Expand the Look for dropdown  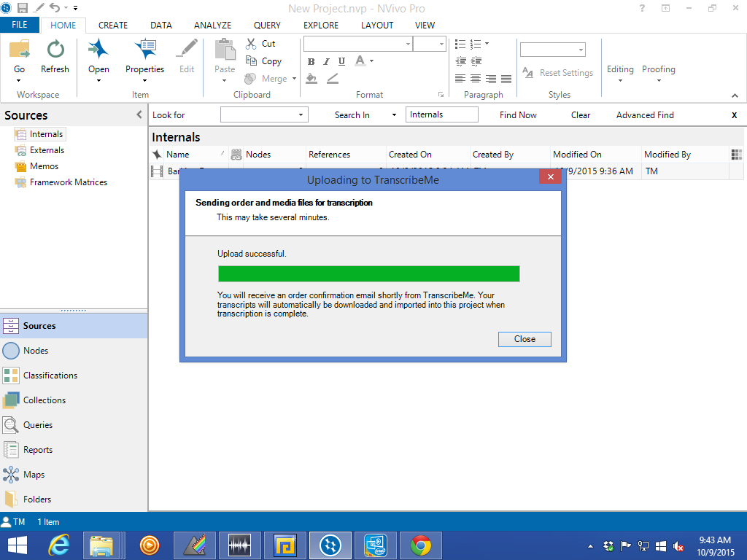[x=301, y=115]
